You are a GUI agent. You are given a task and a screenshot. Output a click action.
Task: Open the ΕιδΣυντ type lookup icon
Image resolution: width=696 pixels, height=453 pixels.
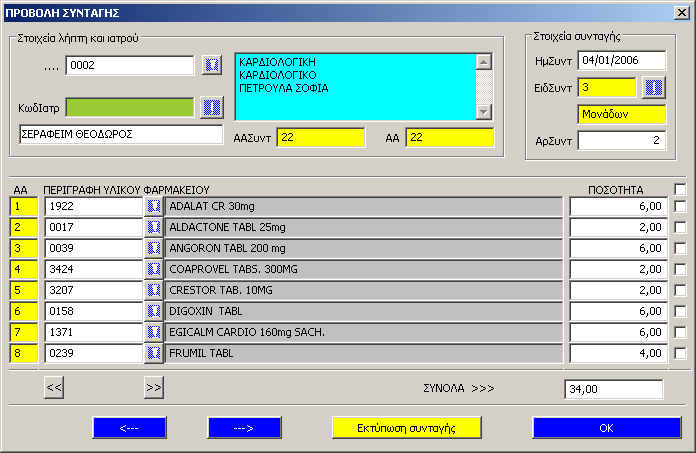653,87
